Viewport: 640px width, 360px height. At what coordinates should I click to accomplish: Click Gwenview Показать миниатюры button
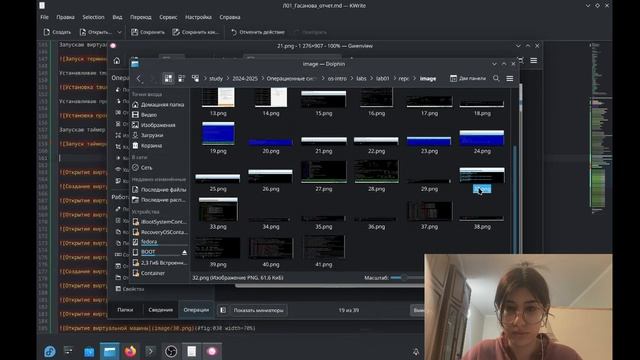(258, 310)
